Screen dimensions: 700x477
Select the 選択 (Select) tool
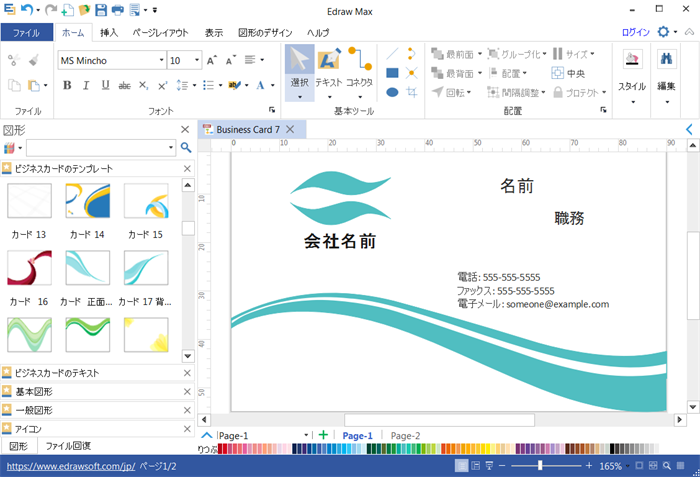299,70
